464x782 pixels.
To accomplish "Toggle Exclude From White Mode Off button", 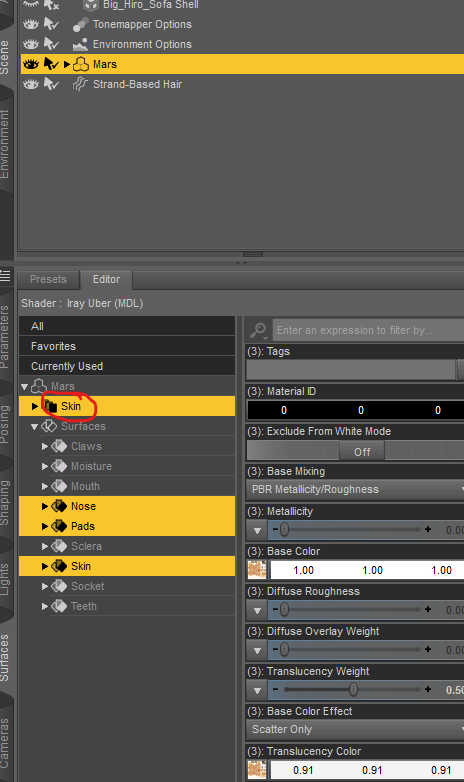I will [x=362, y=451].
